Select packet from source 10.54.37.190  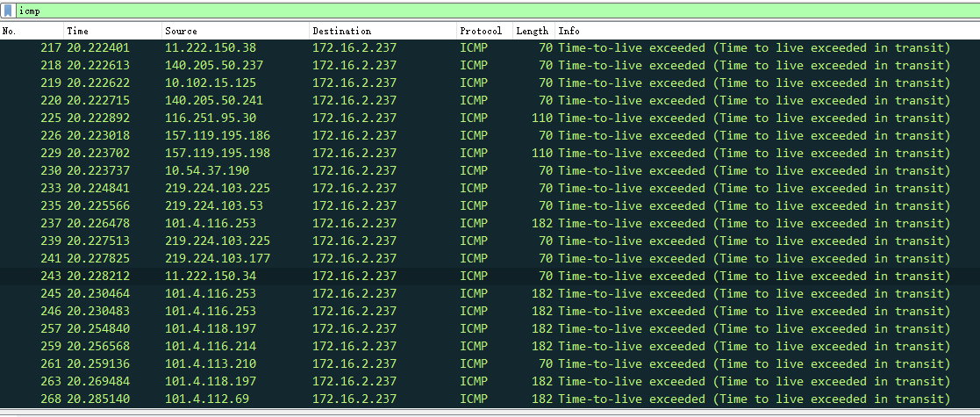click(x=490, y=170)
